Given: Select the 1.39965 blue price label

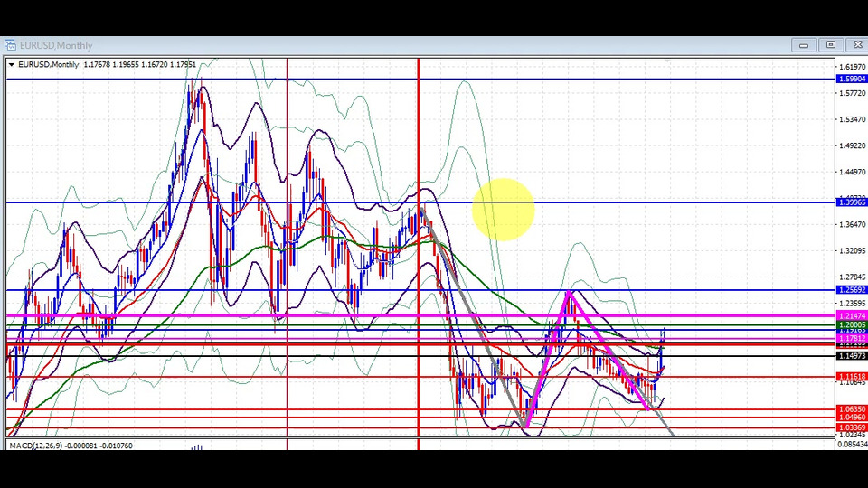Looking at the screenshot, I should click(x=852, y=202).
